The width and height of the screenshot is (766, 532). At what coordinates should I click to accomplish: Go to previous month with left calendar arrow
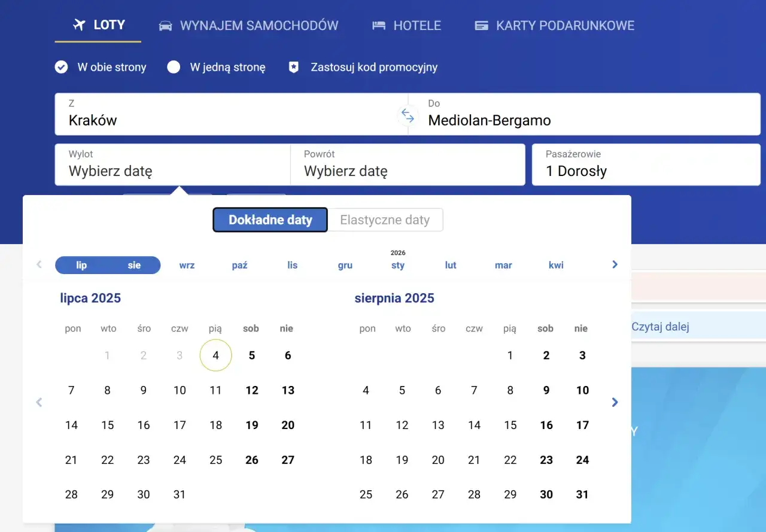coord(39,402)
